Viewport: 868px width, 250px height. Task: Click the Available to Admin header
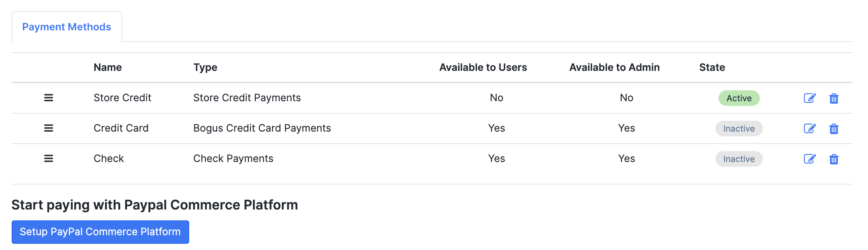click(x=614, y=67)
